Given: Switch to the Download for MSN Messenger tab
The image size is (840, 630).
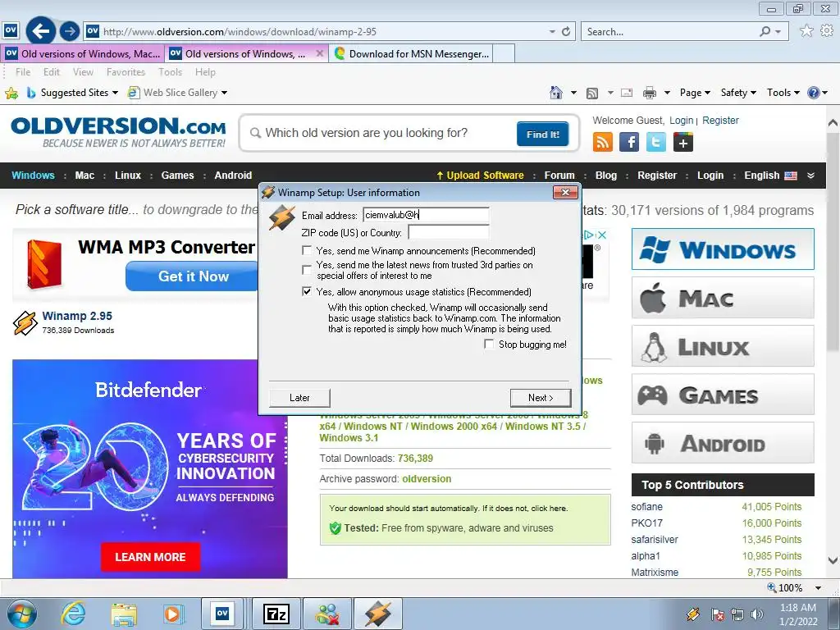Looking at the screenshot, I should coord(412,53).
